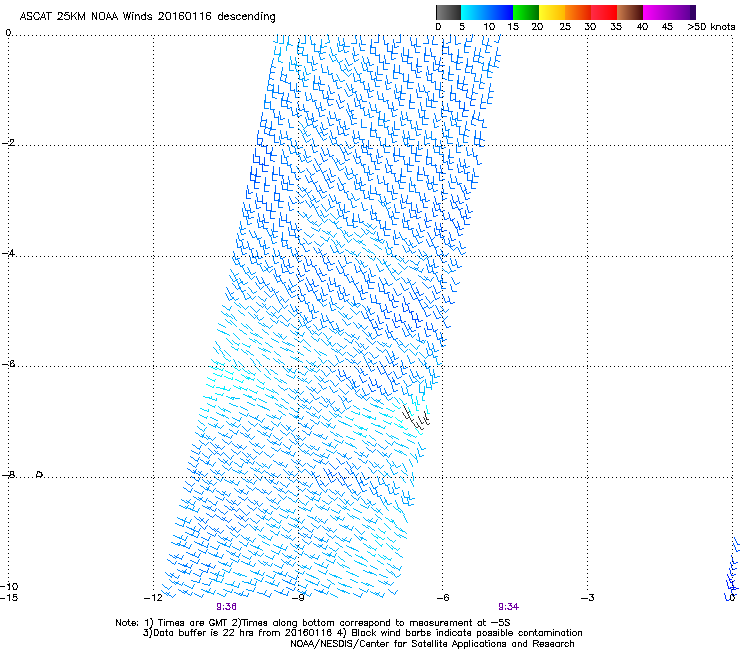Pick the brown 35–40 knots legend segment
740x650 pixels.
[630, 12]
